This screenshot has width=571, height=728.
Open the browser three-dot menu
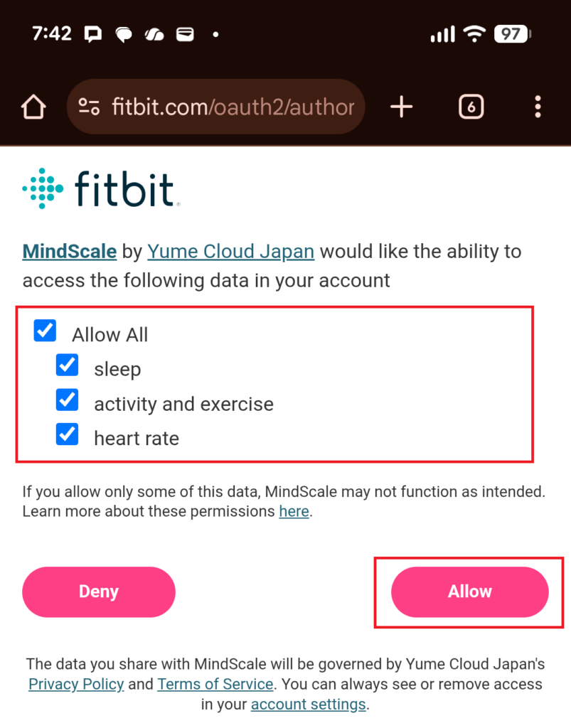538,107
